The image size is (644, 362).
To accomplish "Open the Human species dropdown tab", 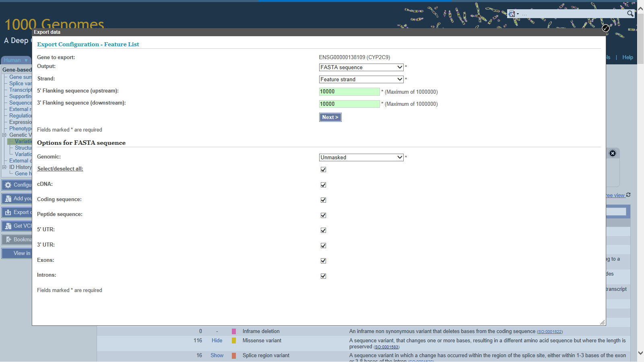I will [16, 60].
